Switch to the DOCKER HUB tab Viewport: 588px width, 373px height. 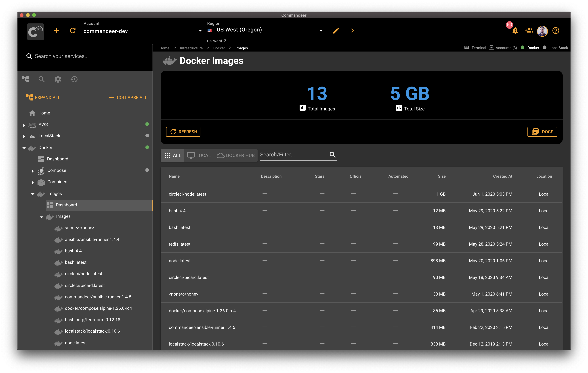[x=235, y=155]
